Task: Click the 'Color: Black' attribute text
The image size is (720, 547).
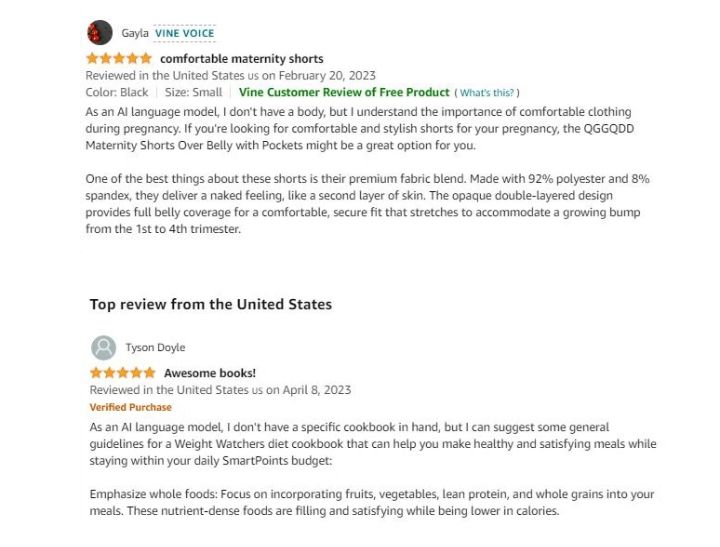Action: (x=117, y=92)
